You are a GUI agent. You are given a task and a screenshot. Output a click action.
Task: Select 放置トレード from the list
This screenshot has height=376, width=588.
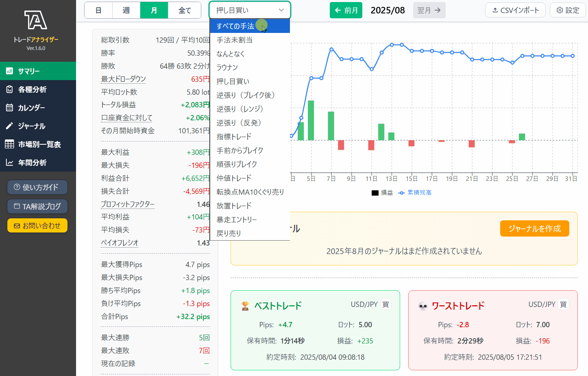(234, 206)
